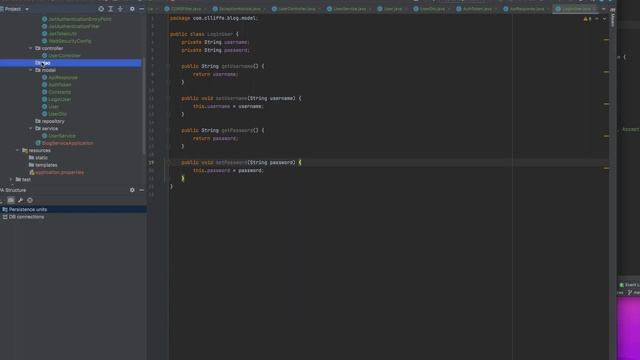Collapse the model folder

pyautogui.click(x=31, y=70)
